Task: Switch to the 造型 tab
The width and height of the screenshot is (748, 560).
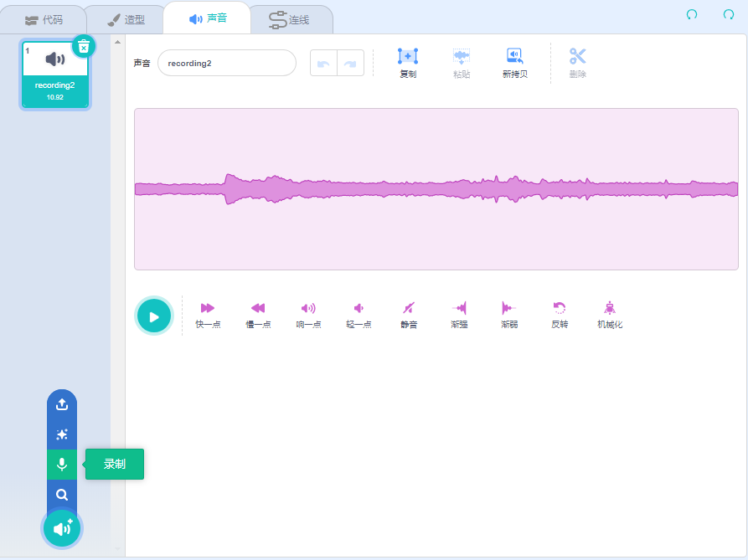Action: point(126,20)
